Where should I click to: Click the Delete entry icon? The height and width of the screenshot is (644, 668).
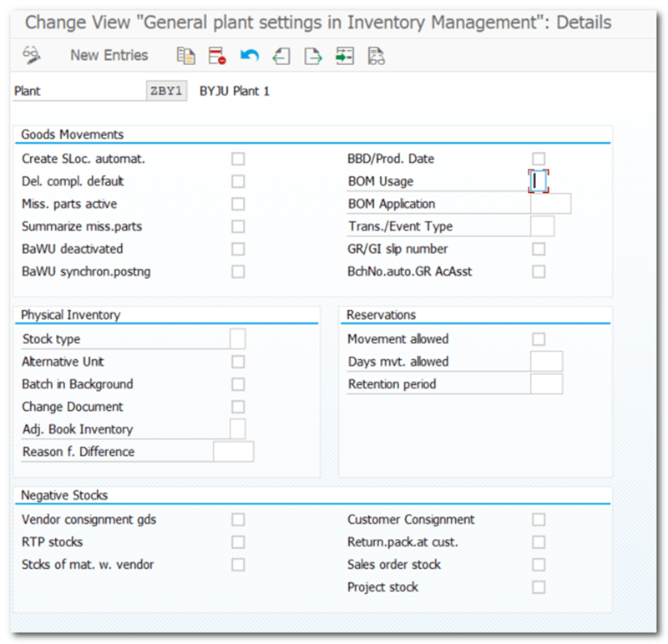[217, 56]
